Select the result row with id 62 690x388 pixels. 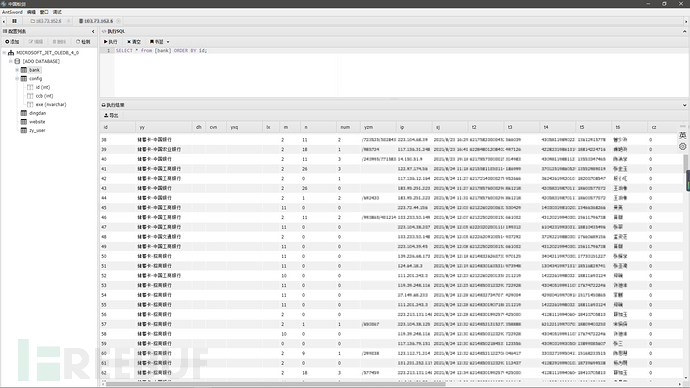[392, 373]
